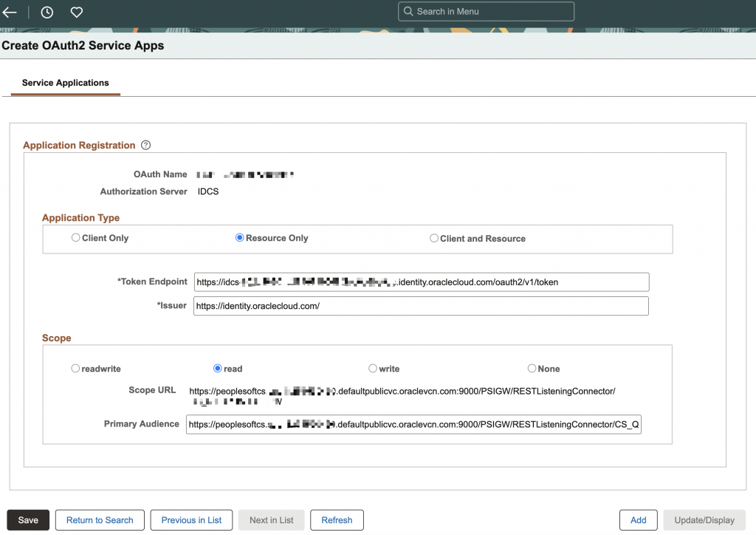Click the Update/Display button
756x535 pixels.
[703, 519]
